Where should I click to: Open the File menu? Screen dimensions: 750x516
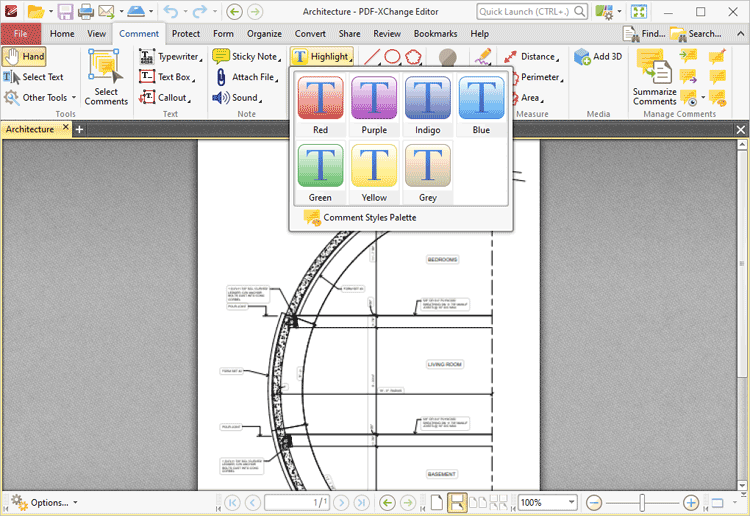[x=21, y=34]
